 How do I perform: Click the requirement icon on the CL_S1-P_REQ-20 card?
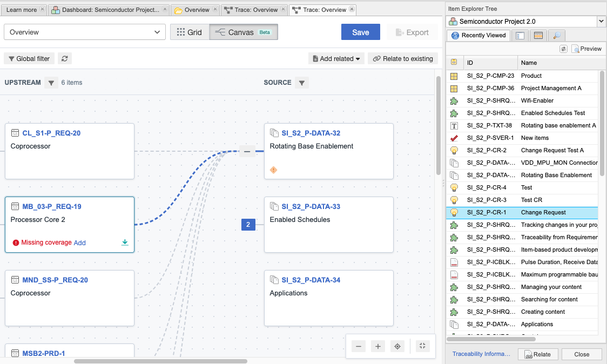click(15, 133)
